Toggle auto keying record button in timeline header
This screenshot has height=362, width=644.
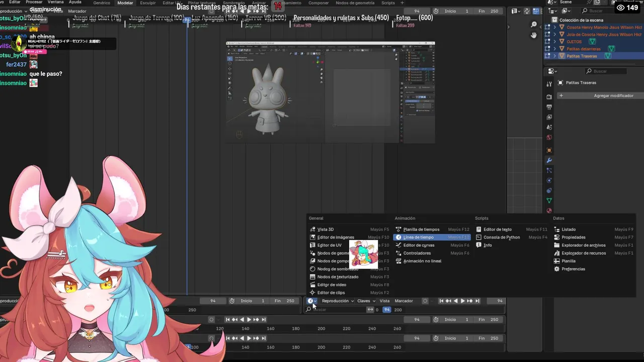click(x=425, y=301)
